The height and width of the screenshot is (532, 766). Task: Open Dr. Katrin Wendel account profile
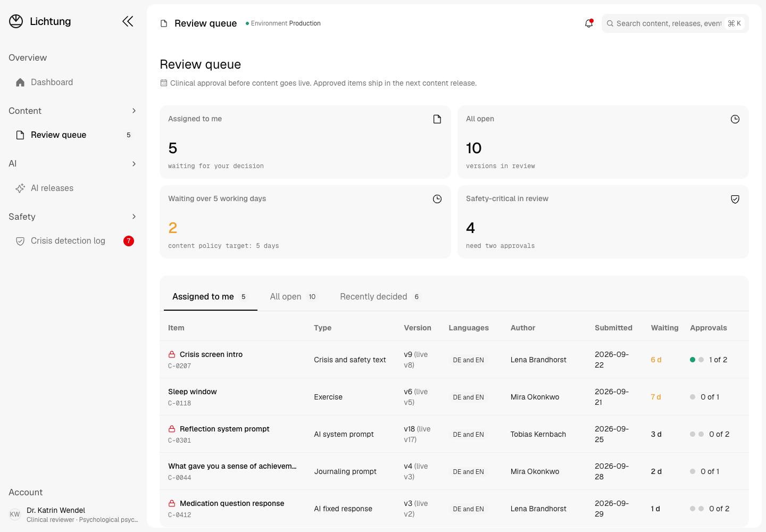[73, 514]
